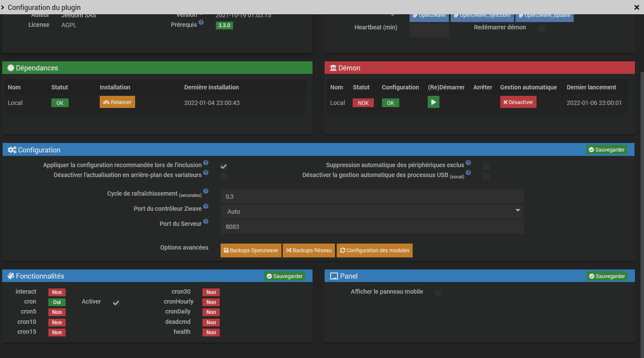
Task: Open Configuration des modules
Action: point(374,250)
